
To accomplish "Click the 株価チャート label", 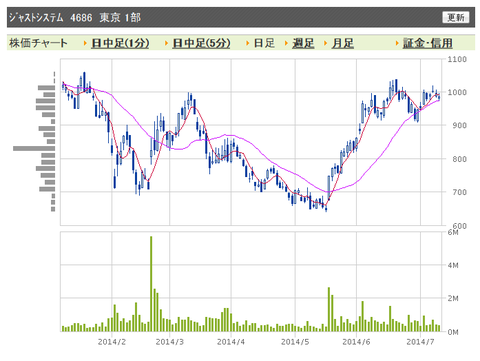I will [38, 43].
